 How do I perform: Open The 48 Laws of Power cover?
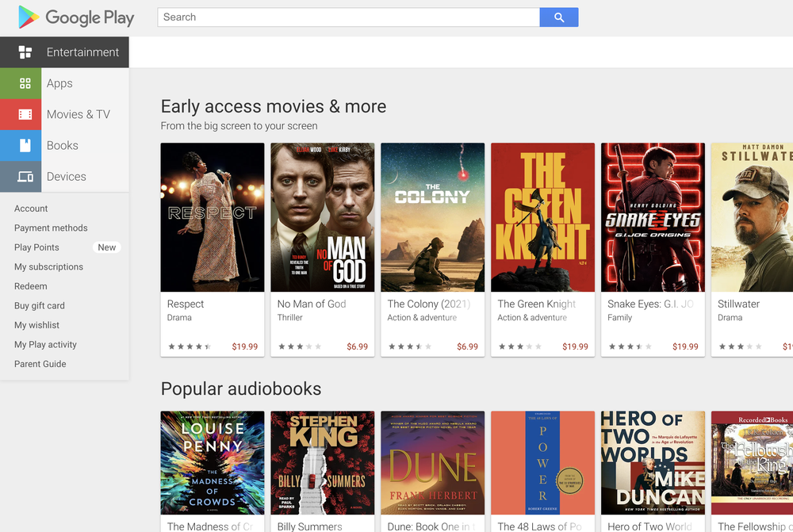pos(542,463)
